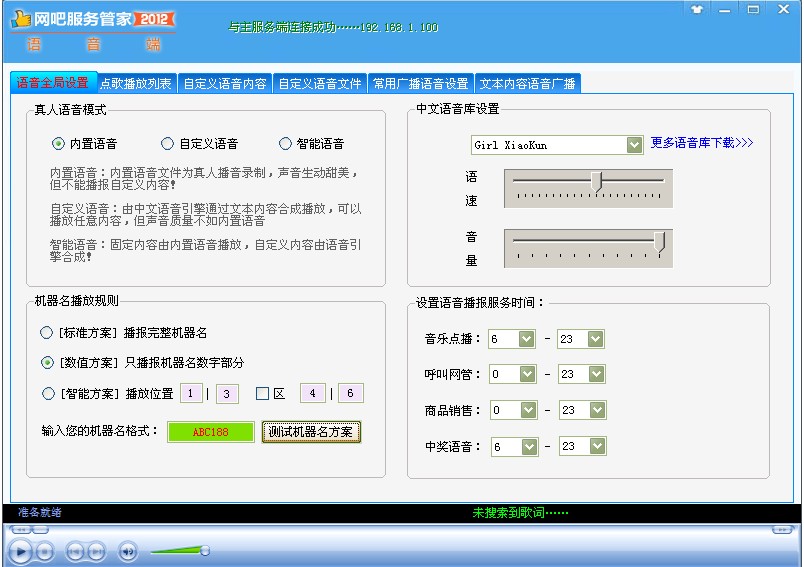
Task: Click the zone position field showing 6
Action: [x=350, y=393]
